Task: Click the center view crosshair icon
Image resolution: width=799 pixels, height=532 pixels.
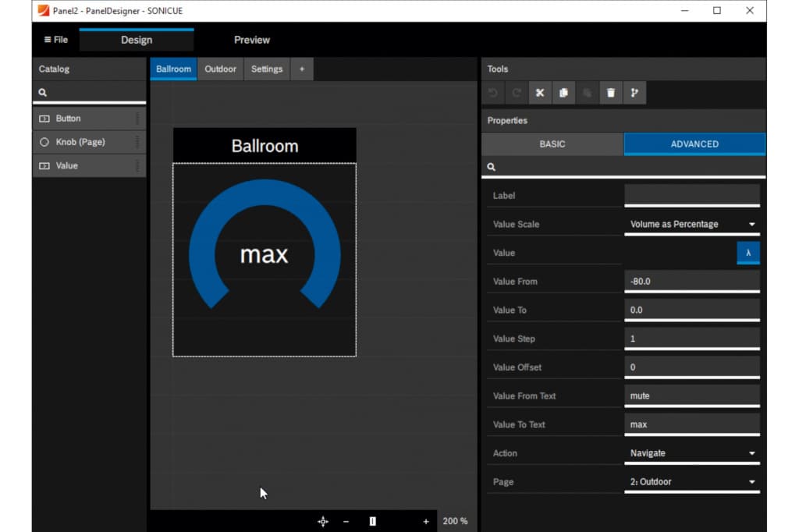Action: click(323, 521)
